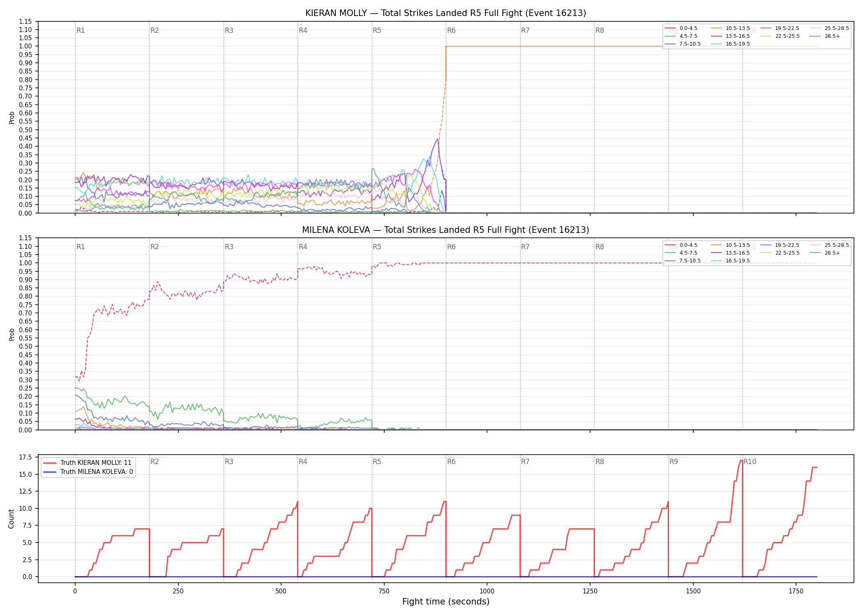Click 'Prob' y-axis label on Milena Koleva chart
This screenshot has width=863, height=616.
coord(12,334)
